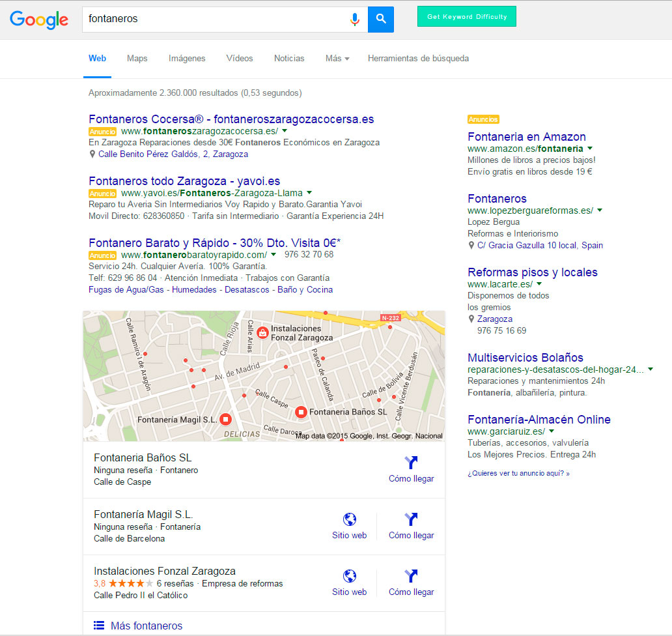
Task: Click directions icon for Fontaneria Baños SL
Action: (x=411, y=462)
